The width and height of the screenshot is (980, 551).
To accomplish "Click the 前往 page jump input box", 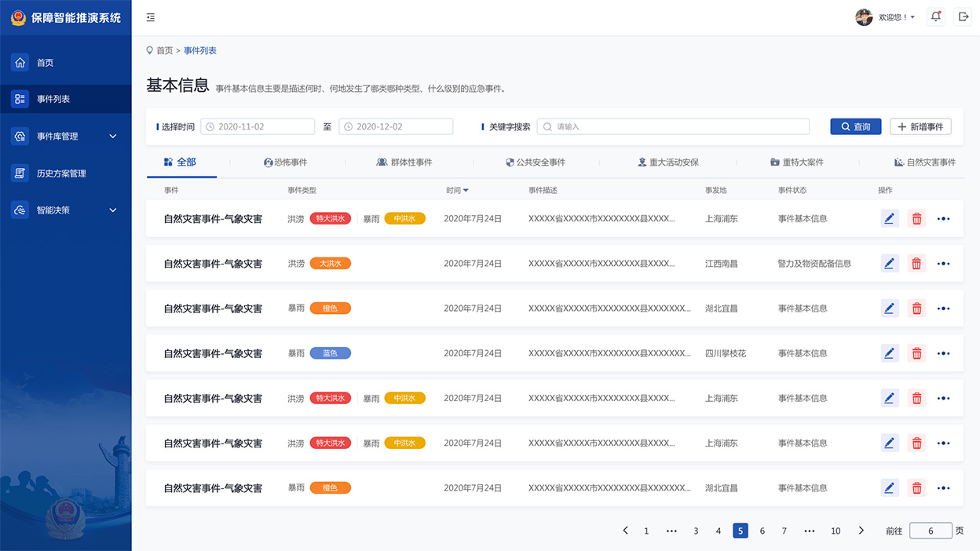I will click(x=931, y=531).
